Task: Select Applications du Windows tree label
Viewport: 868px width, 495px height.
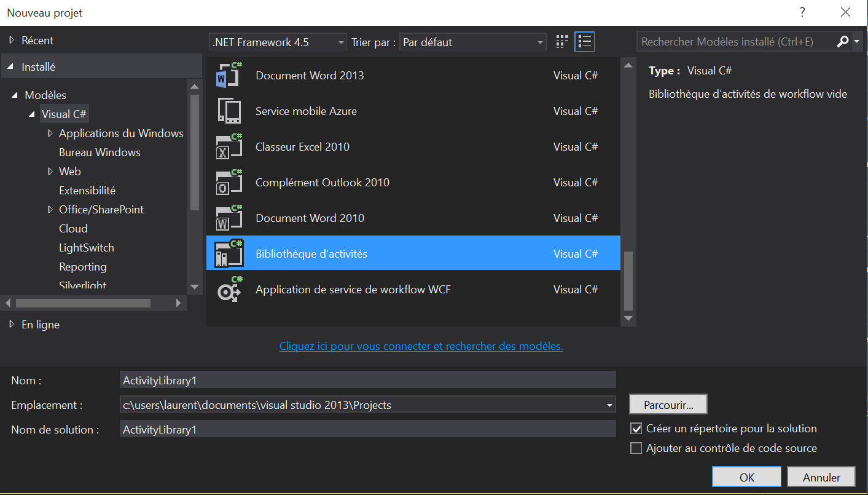Action: click(x=121, y=133)
